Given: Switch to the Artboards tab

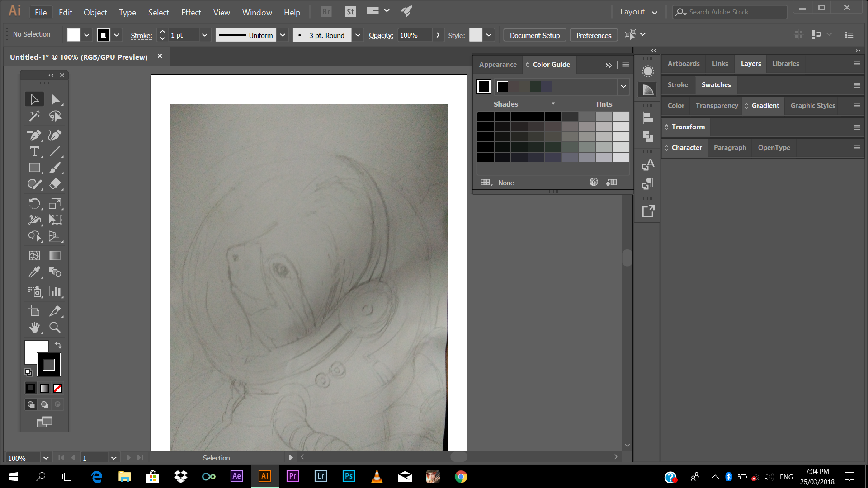Looking at the screenshot, I should [684, 64].
